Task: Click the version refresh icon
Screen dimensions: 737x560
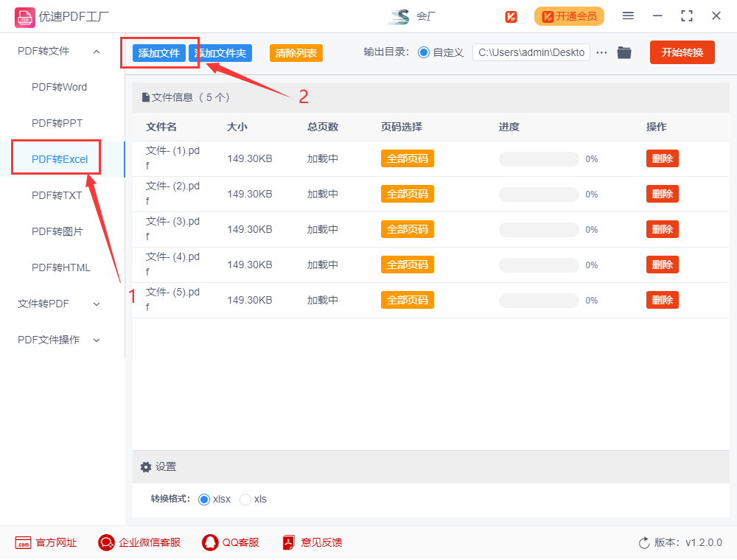Action: (644, 543)
